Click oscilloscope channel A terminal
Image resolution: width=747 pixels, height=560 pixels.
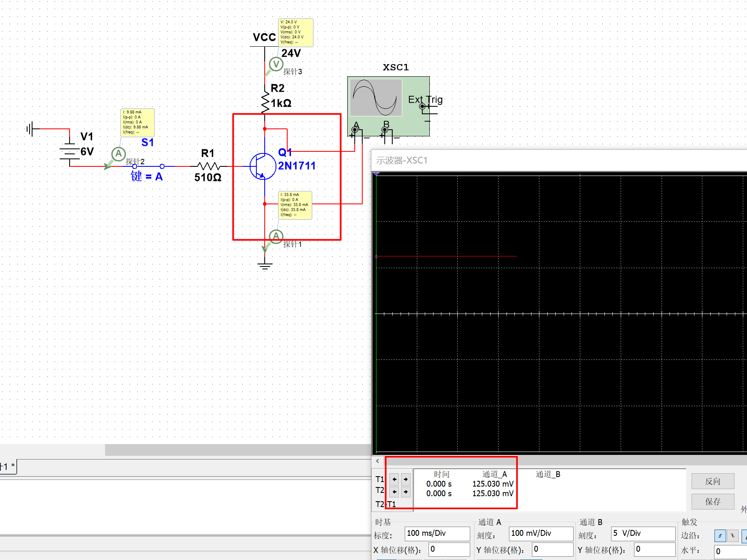pos(355,130)
